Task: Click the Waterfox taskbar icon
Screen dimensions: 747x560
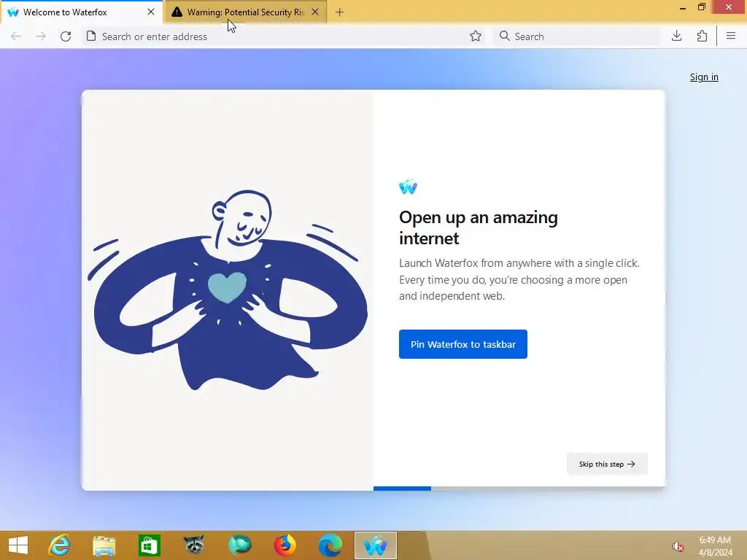Action: [376, 545]
